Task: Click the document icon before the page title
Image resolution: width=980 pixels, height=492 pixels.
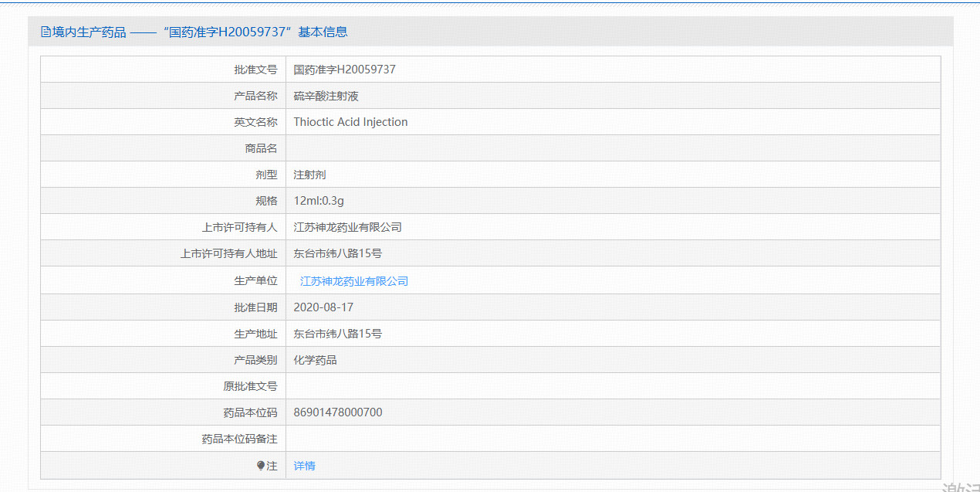Action: pos(46,32)
